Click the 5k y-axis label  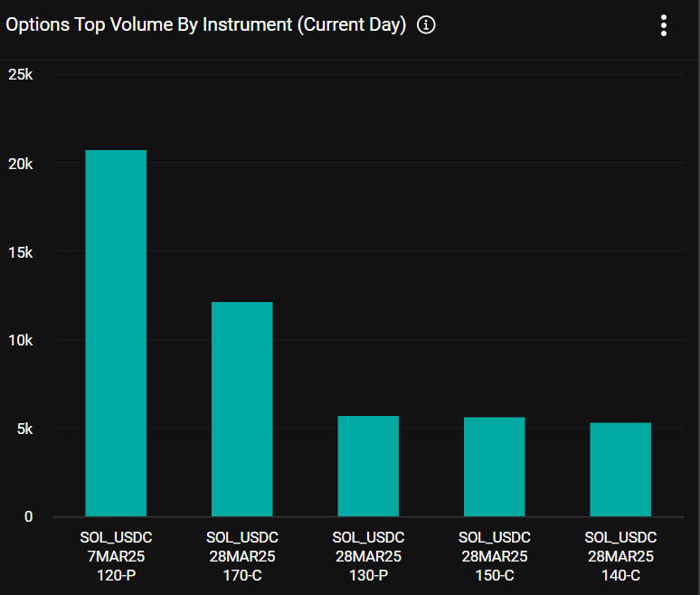(24, 429)
